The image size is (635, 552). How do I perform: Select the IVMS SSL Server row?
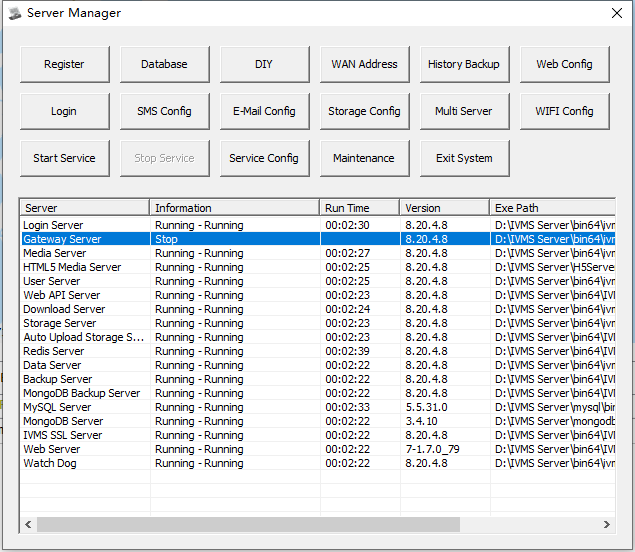318,435
